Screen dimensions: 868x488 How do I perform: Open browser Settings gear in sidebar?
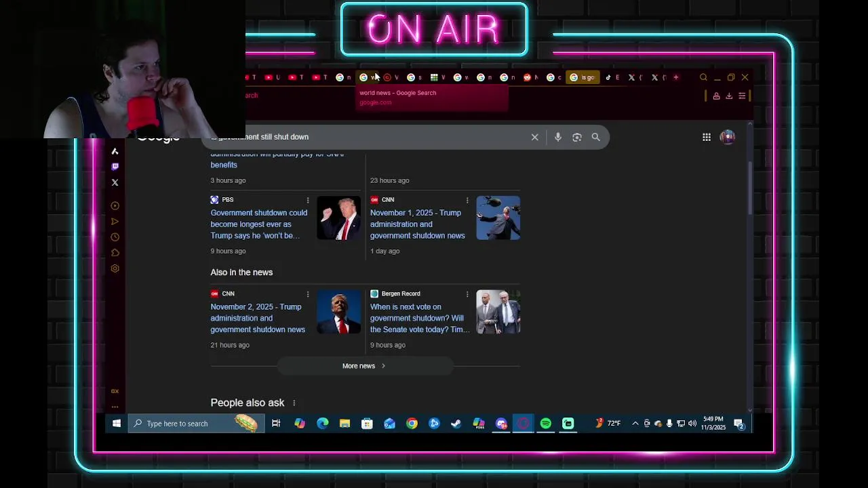click(115, 268)
